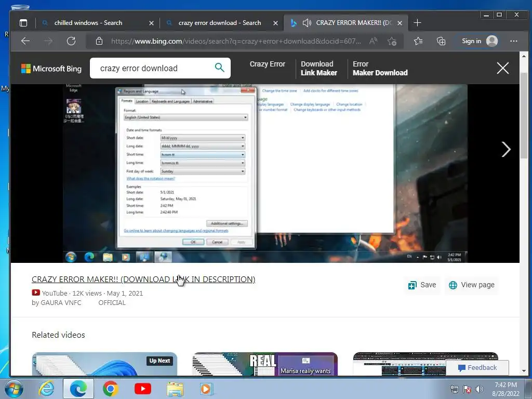Click the system tray volume icon
The width and height of the screenshot is (532, 399).
480,389
